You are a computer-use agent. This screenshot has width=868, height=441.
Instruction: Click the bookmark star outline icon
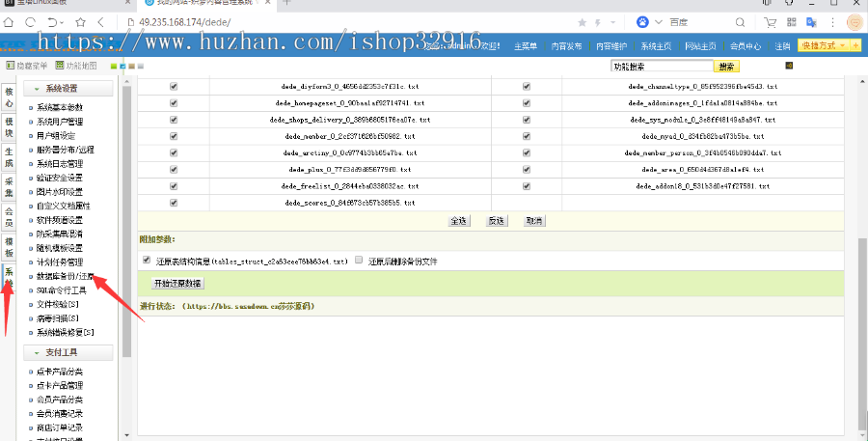tap(80, 22)
